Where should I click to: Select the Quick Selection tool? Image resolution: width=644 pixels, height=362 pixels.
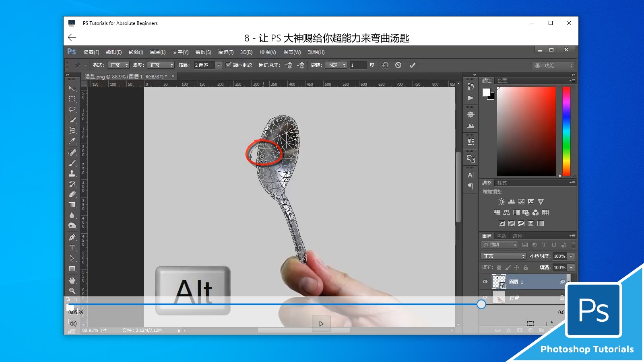[72, 120]
